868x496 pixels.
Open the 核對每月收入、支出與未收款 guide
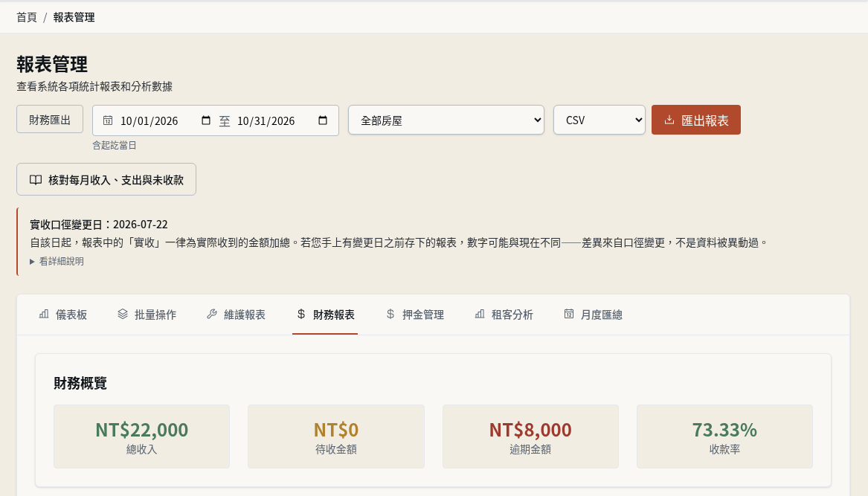pyautogui.click(x=106, y=179)
